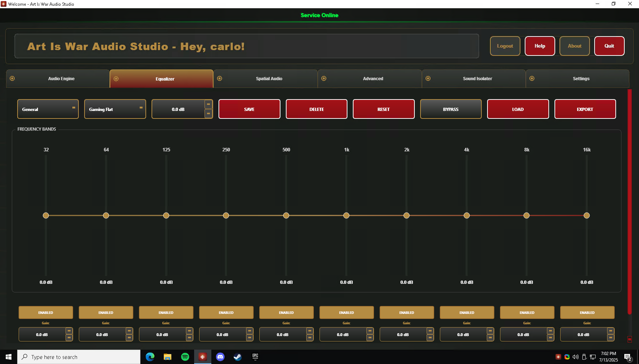Open the Windows Start menu
Image resolution: width=639 pixels, height=364 pixels.
point(9,357)
